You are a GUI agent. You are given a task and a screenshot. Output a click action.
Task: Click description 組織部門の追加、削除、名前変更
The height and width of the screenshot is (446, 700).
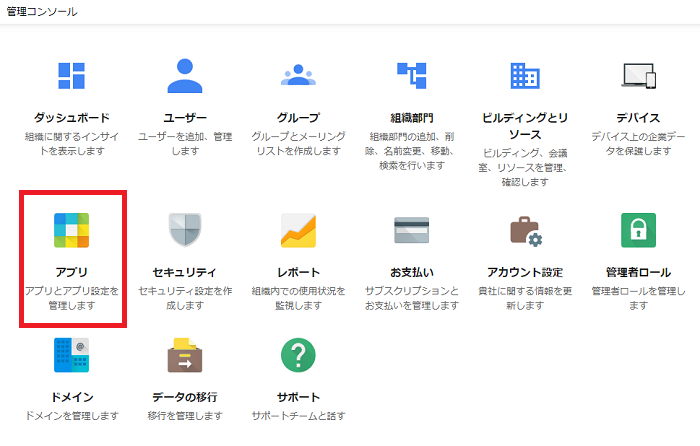click(412, 151)
